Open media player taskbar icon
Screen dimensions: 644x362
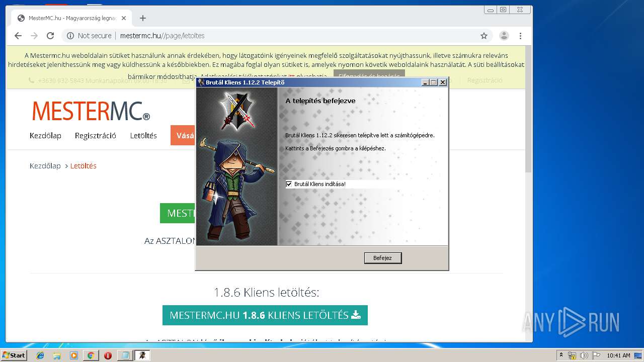coord(74,355)
